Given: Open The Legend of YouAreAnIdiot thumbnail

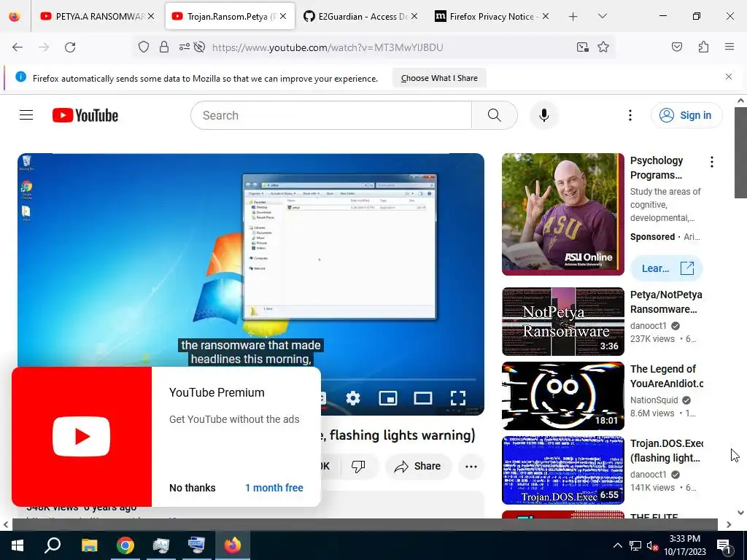Looking at the screenshot, I should pyautogui.click(x=562, y=396).
